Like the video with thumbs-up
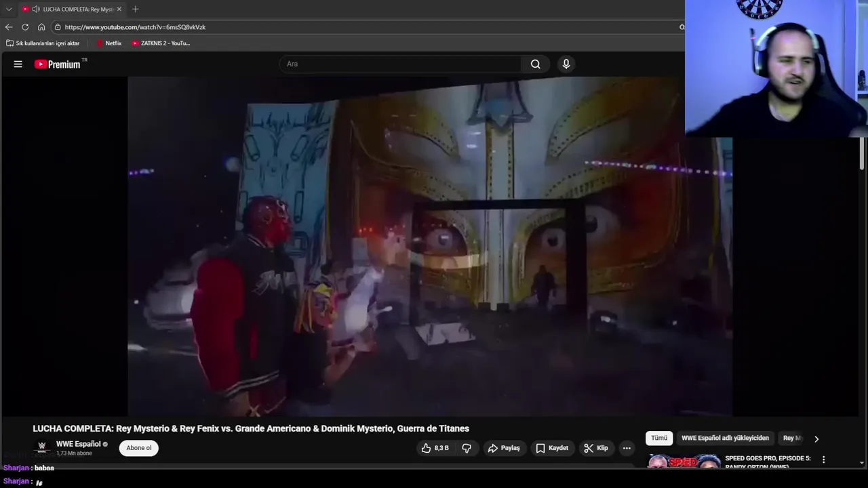Screen dimensions: 868x488 click(435, 448)
